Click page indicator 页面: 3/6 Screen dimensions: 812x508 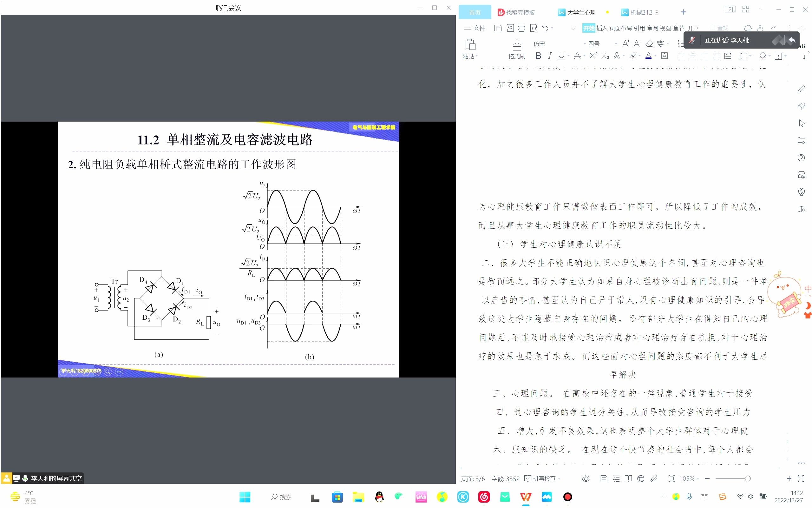click(x=473, y=479)
